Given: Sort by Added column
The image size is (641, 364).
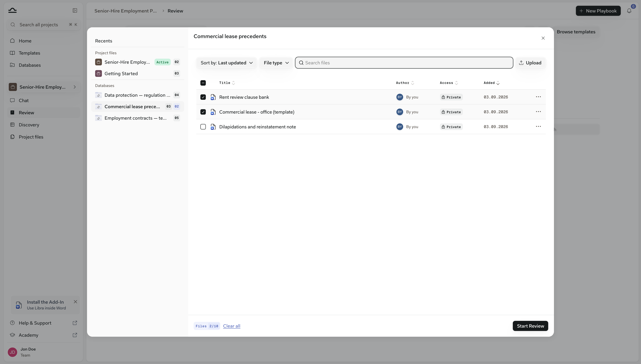Looking at the screenshot, I should point(491,83).
